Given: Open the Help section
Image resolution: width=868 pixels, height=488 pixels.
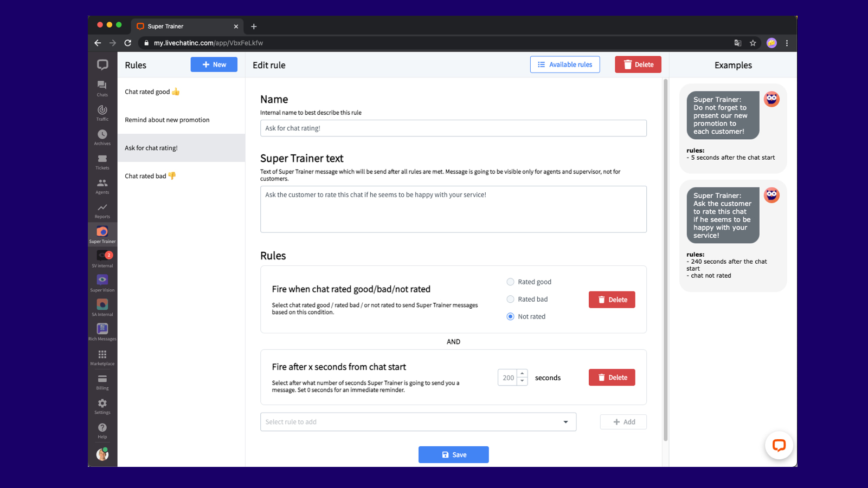Looking at the screenshot, I should pos(102,431).
